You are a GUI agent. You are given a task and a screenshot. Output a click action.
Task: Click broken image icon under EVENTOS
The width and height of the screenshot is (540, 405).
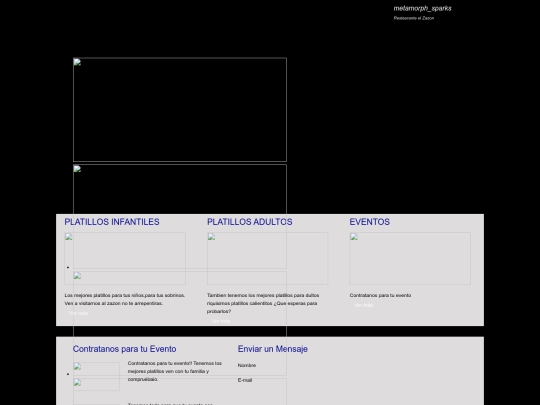coord(354,237)
